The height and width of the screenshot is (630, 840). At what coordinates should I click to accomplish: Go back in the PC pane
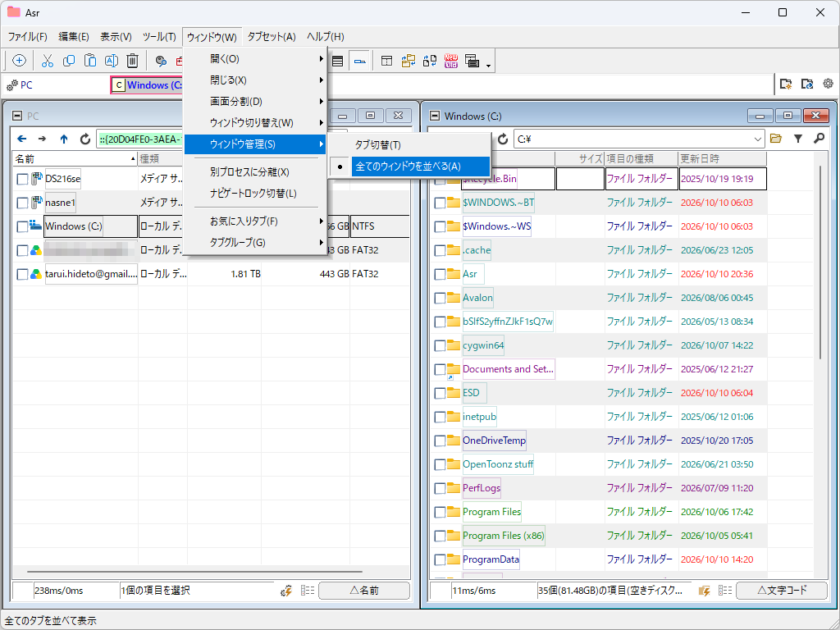coord(22,139)
